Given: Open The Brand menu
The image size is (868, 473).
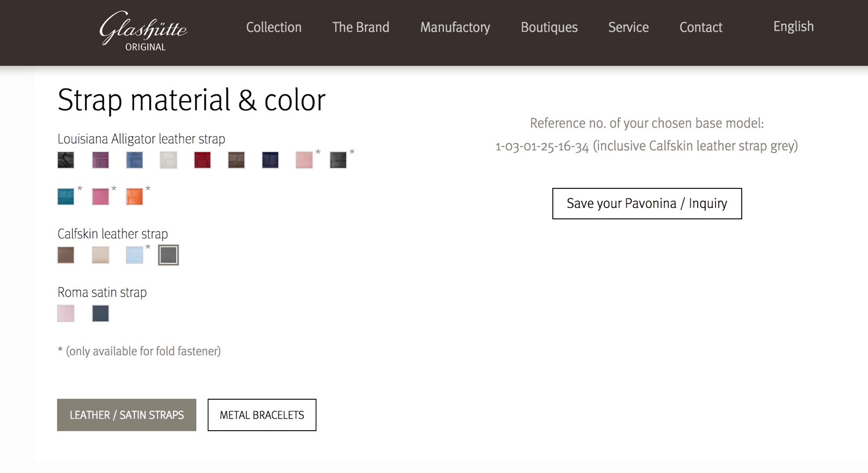Looking at the screenshot, I should [361, 27].
